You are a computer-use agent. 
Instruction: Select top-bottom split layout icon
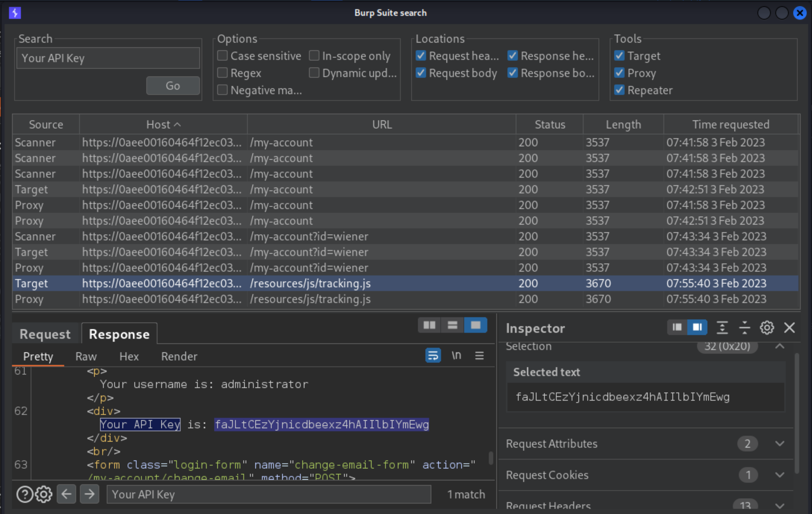(x=452, y=325)
